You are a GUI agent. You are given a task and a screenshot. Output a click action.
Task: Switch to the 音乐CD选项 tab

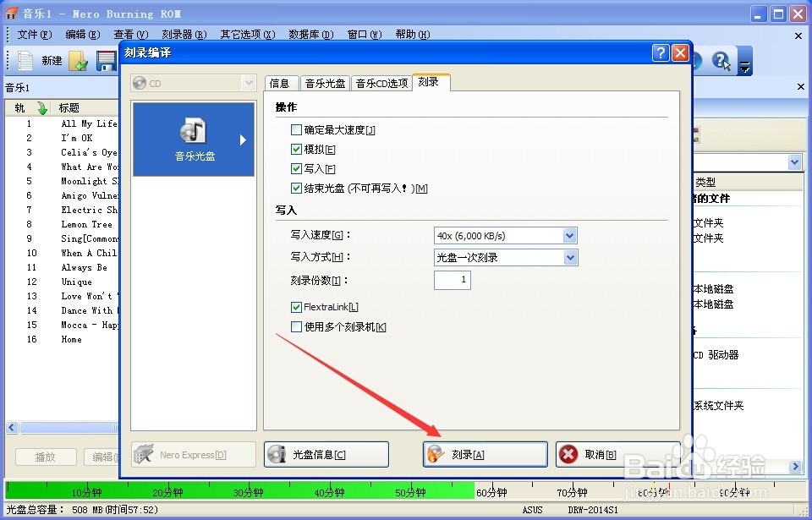point(381,84)
